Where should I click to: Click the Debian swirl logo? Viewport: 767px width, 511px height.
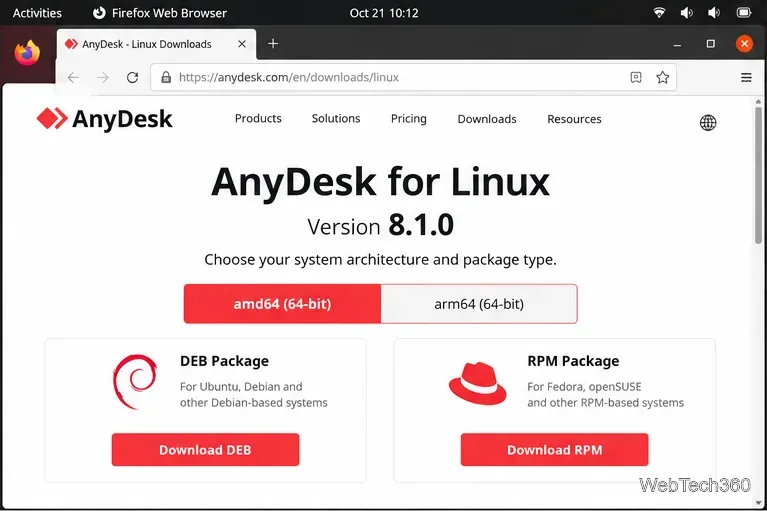coord(135,381)
